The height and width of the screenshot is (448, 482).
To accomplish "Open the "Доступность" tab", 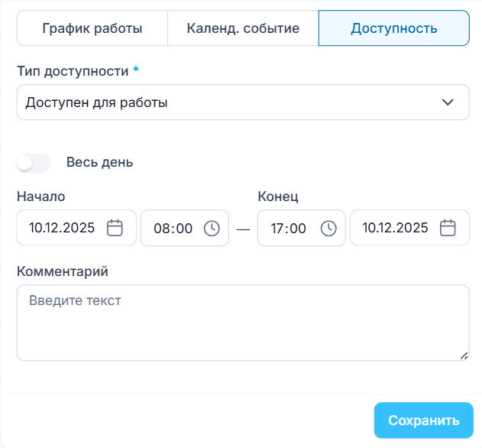I will [x=393, y=29].
